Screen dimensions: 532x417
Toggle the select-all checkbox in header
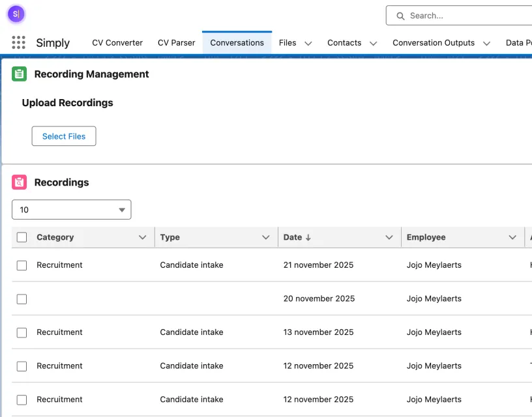point(22,237)
